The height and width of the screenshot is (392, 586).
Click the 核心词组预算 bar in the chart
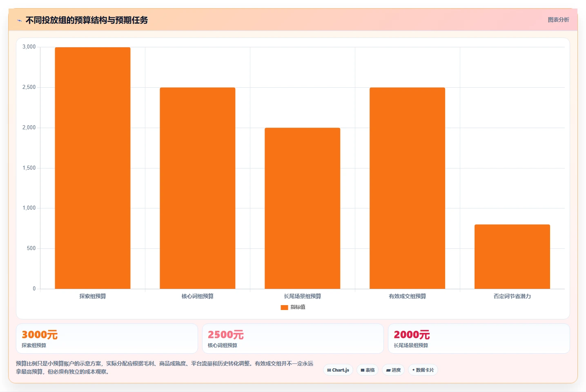tap(198, 188)
